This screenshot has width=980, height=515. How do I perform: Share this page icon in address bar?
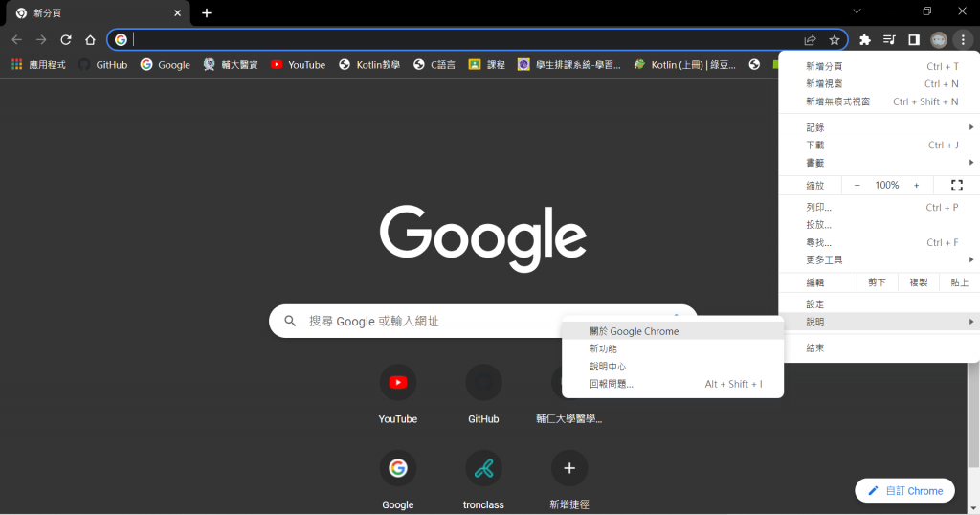click(x=810, y=40)
